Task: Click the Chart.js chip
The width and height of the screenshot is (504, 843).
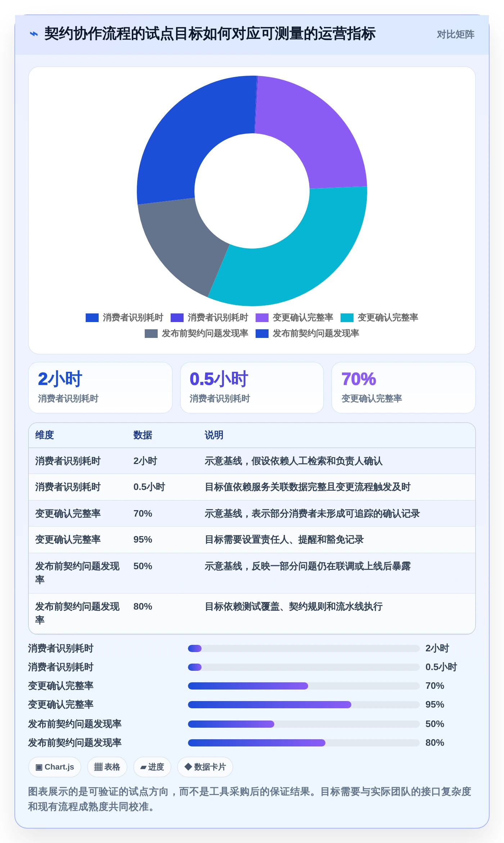Action: (55, 767)
